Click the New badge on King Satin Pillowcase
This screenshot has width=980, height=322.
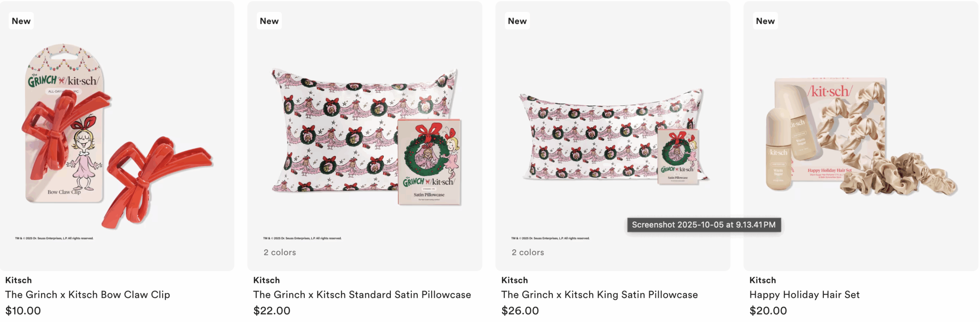pos(517,21)
